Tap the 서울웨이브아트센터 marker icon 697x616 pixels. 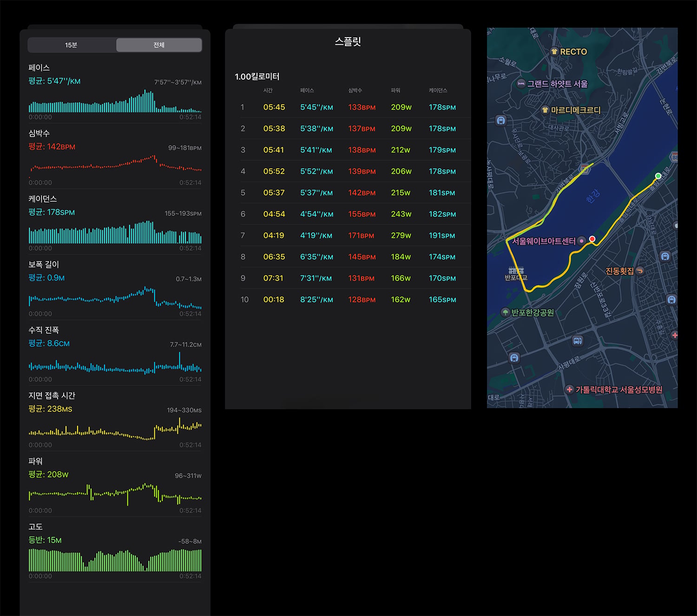tap(581, 241)
